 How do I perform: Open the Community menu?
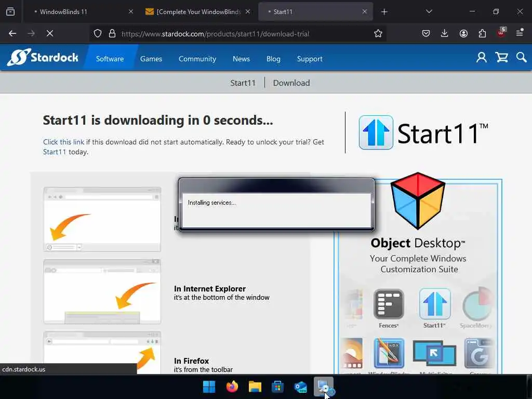(x=197, y=59)
